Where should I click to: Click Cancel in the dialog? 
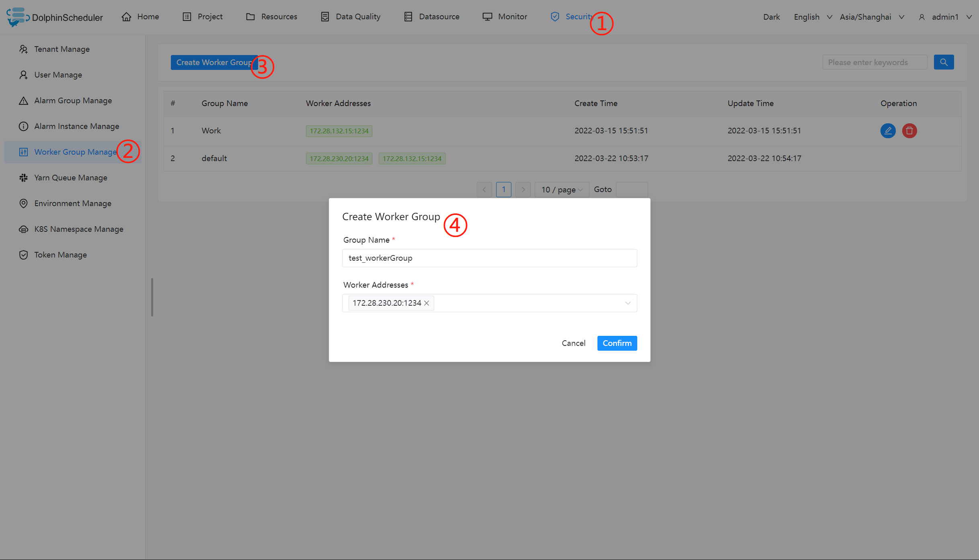coord(573,343)
